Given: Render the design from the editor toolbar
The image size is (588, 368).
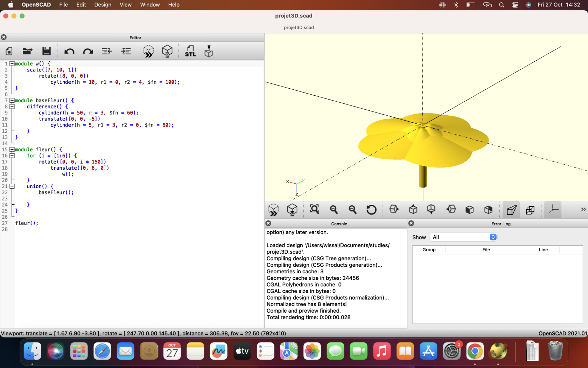Looking at the screenshot, I should pos(167,51).
